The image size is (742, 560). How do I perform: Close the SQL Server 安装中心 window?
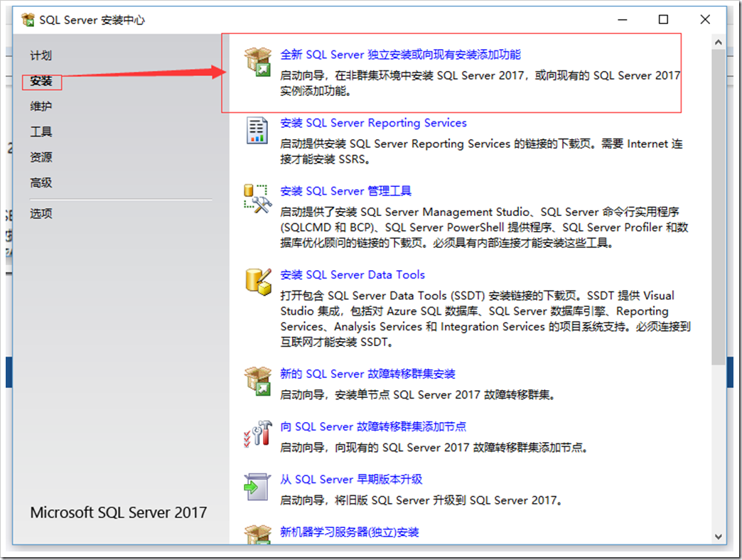click(705, 19)
